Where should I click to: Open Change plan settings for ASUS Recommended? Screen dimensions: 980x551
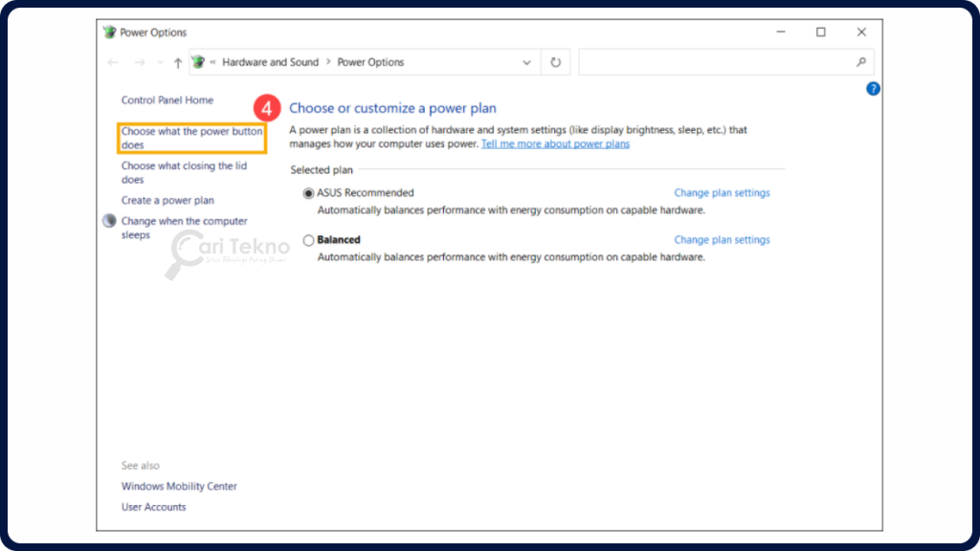coord(722,192)
